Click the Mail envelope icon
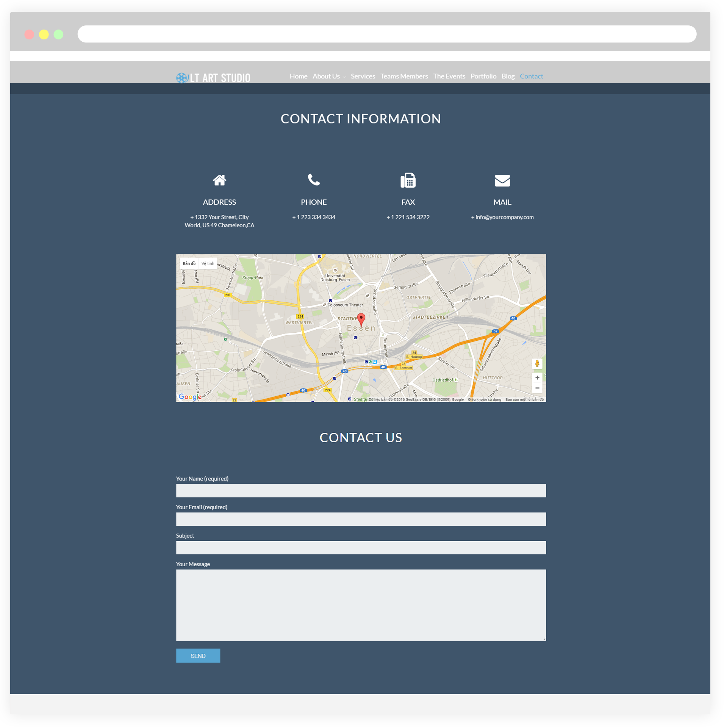 pos(502,181)
